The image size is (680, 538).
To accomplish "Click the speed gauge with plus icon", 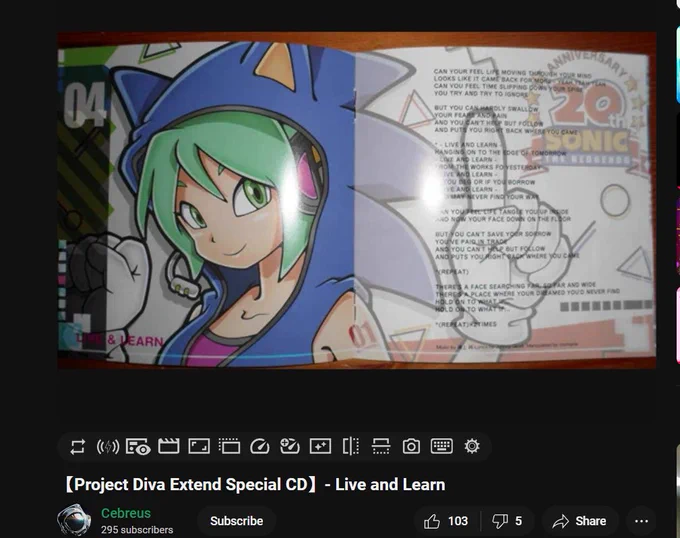I will click(x=290, y=446).
